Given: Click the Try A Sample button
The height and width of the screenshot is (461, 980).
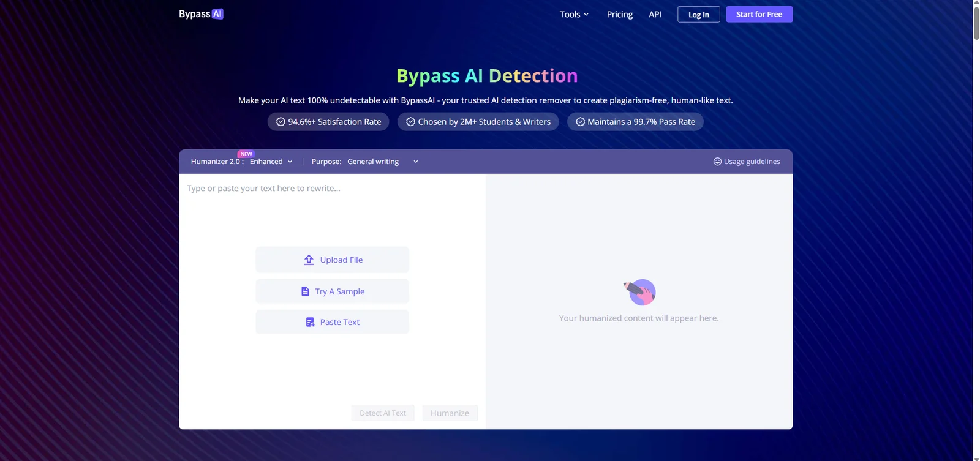Looking at the screenshot, I should [x=332, y=291].
